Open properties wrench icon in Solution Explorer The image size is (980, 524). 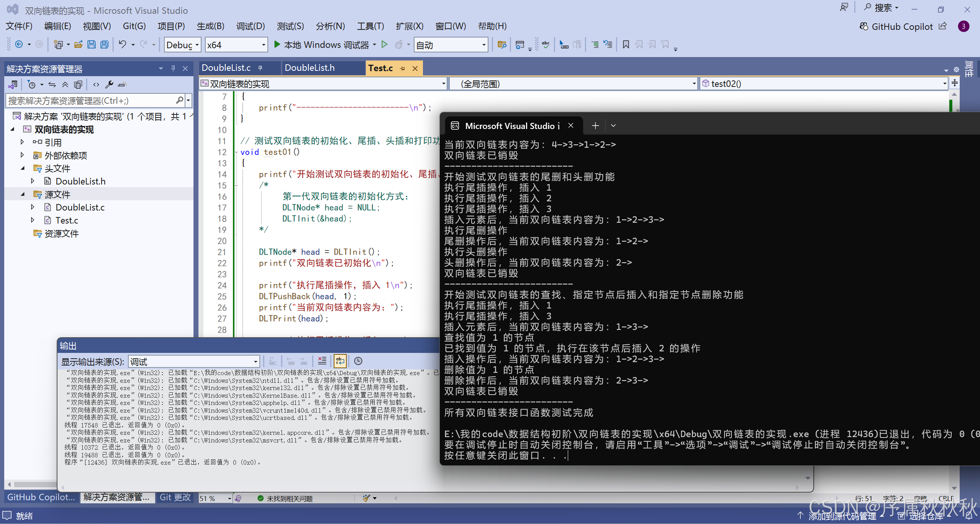[109, 85]
